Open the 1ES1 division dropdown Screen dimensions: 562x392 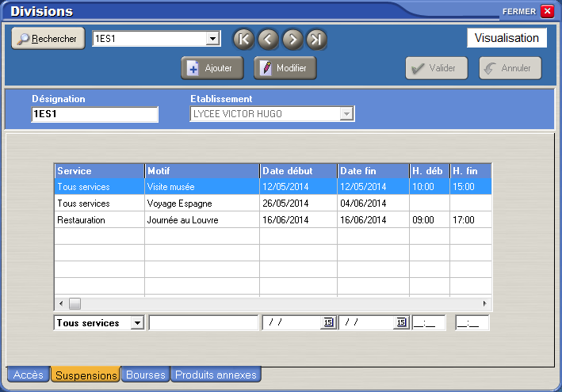pyautogui.click(x=213, y=38)
